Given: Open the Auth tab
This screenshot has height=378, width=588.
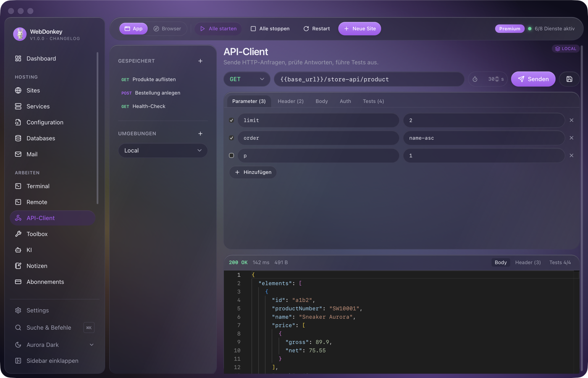Looking at the screenshot, I should pos(345,101).
